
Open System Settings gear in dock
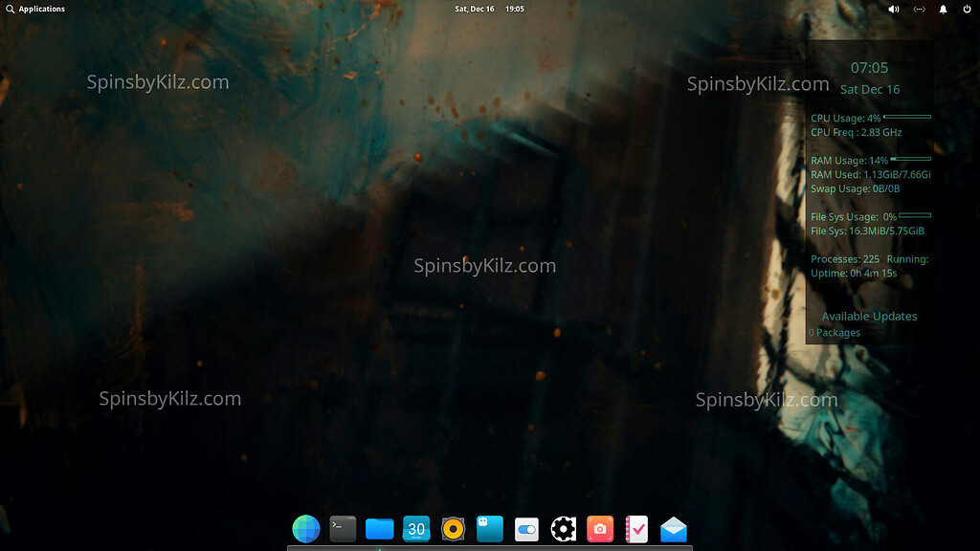tap(563, 528)
